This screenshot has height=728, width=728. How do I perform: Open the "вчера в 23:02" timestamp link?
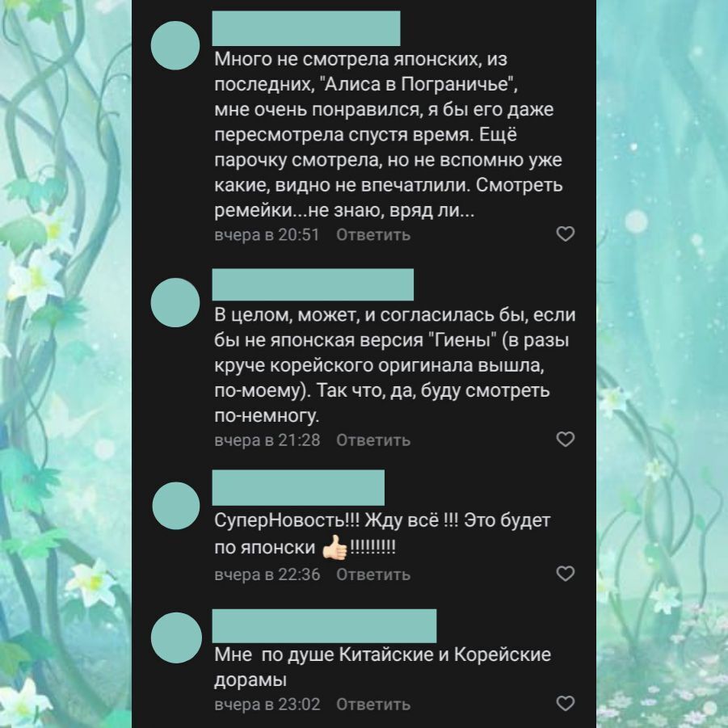click(267, 705)
